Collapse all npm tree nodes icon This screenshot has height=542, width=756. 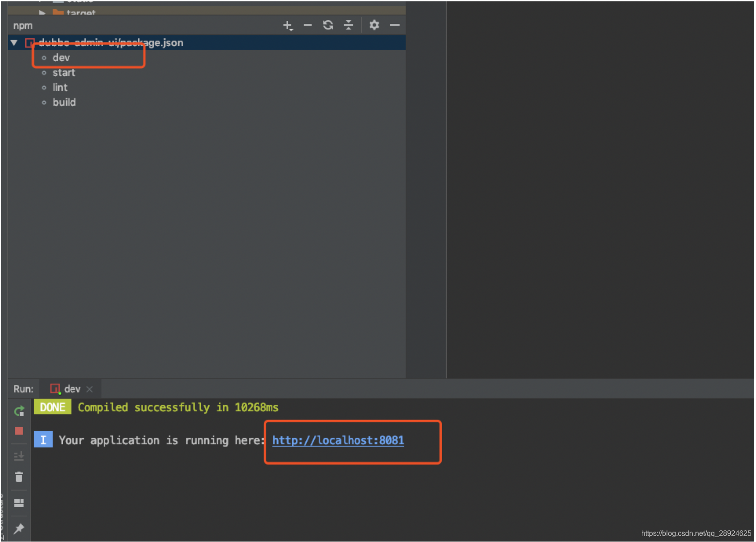(348, 25)
